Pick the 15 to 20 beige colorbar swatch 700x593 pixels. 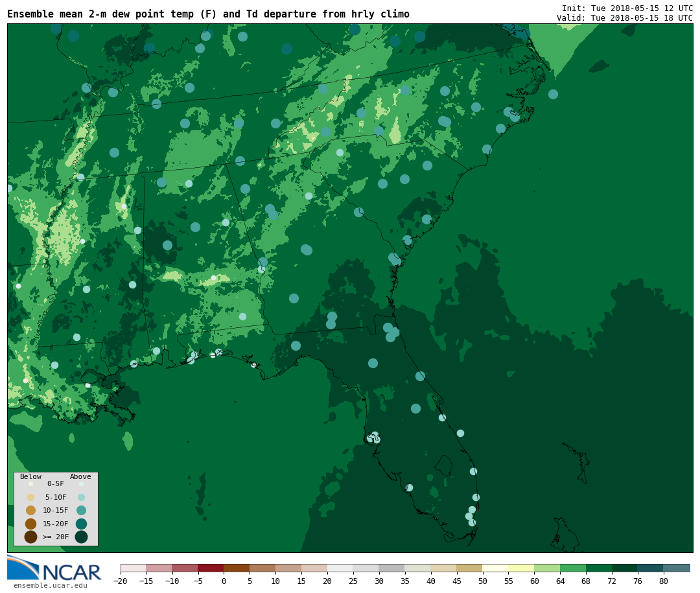pyautogui.click(x=315, y=568)
